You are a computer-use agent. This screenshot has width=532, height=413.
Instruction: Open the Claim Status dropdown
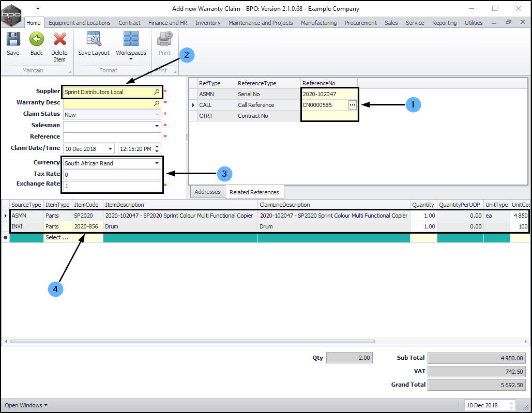tap(157, 115)
